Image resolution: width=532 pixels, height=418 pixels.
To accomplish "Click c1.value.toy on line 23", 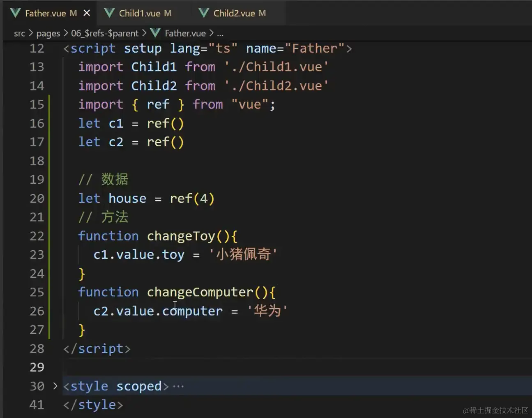I will click(139, 255).
